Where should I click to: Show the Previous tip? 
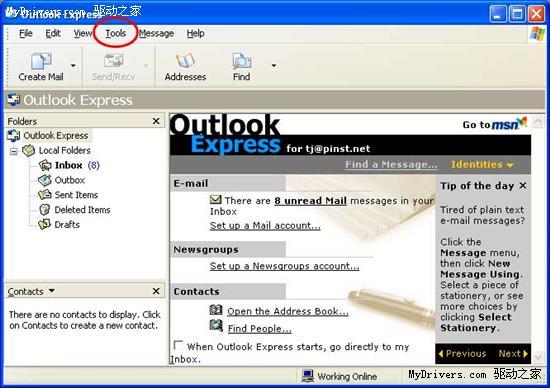pos(462,354)
